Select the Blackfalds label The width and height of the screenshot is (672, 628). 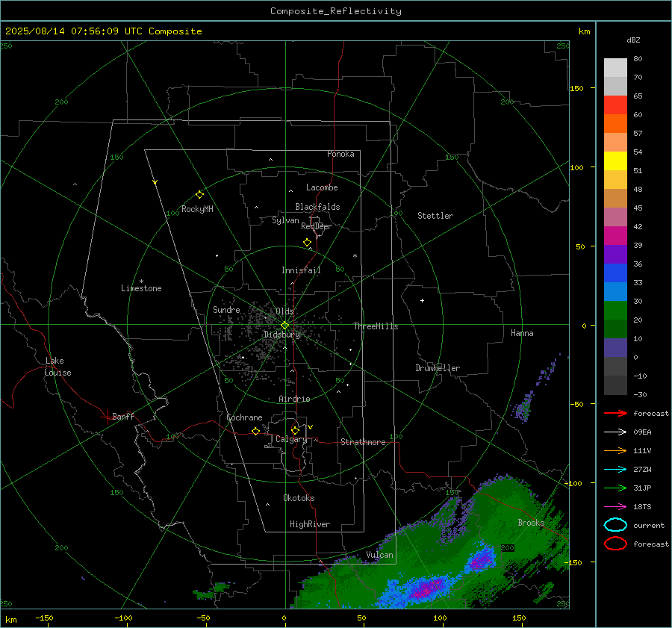click(x=317, y=207)
